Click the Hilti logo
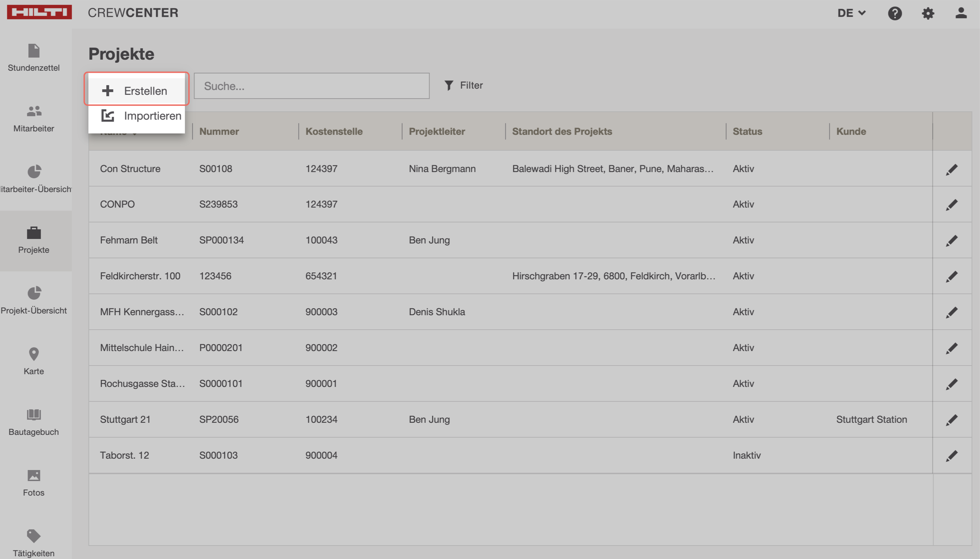Image resolution: width=980 pixels, height=559 pixels. point(39,12)
